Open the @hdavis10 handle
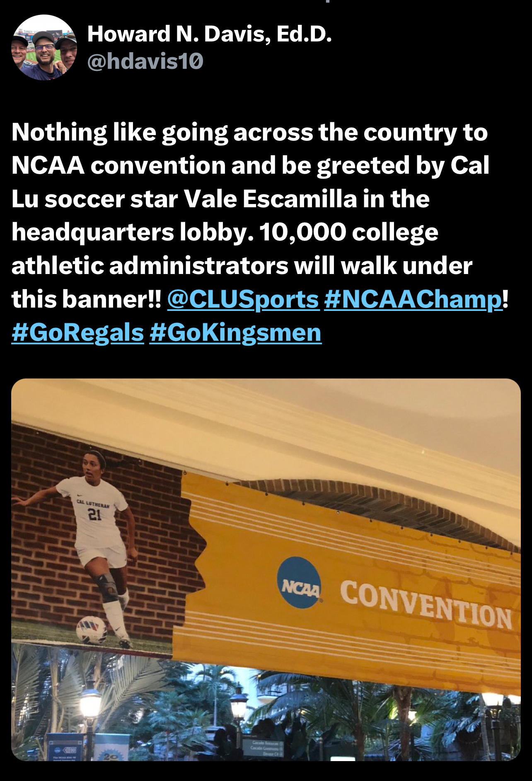The image size is (532, 781). pos(145,61)
